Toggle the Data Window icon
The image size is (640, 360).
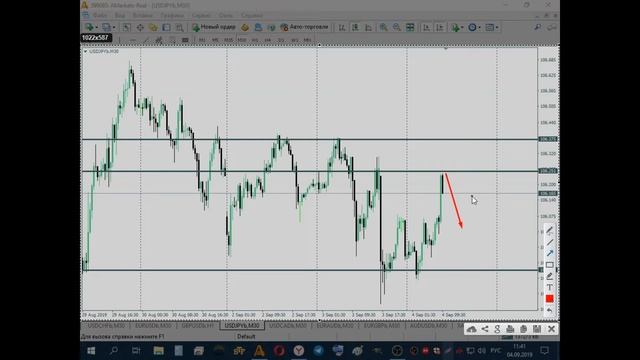tap(140, 27)
